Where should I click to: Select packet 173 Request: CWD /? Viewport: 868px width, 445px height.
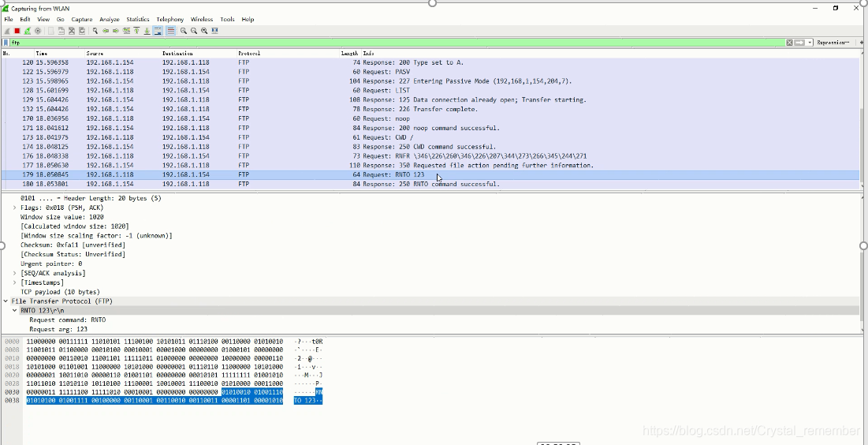pyautogui.click(x=430, y=137)
